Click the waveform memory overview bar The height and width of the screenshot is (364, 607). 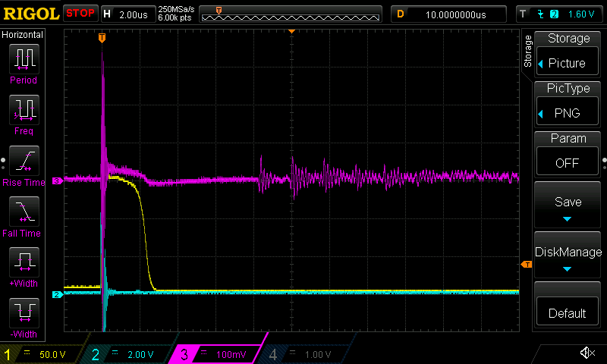pyautogui.click(x=291, y=14)
